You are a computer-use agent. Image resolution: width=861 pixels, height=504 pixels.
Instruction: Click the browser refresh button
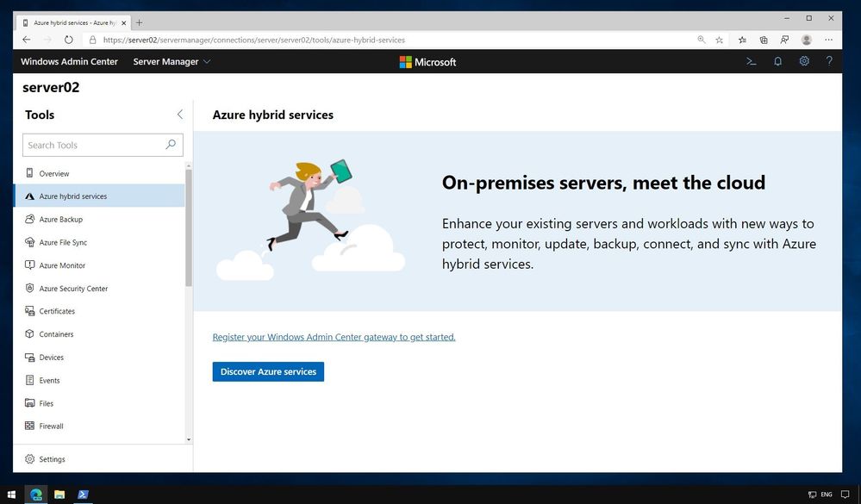click(69, 40)
